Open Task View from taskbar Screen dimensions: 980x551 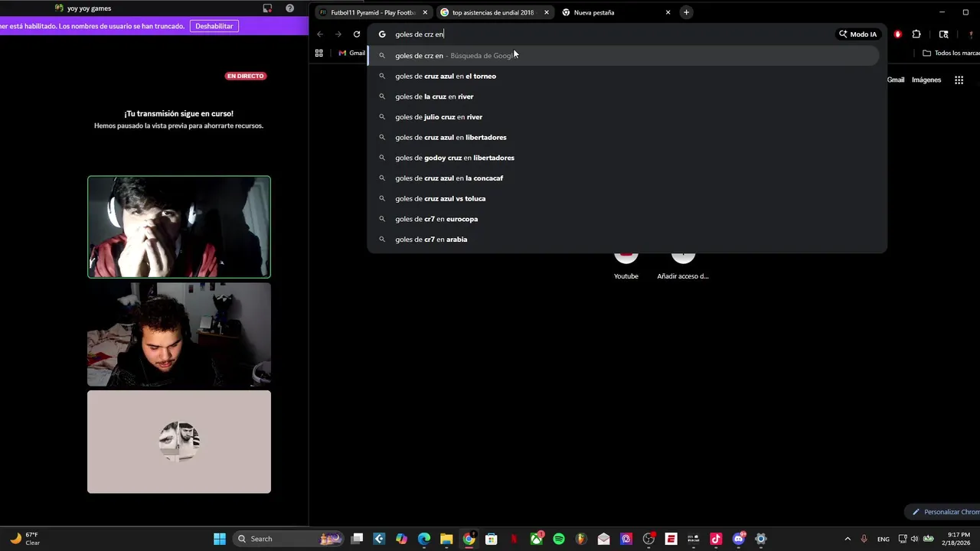point(357,539)
